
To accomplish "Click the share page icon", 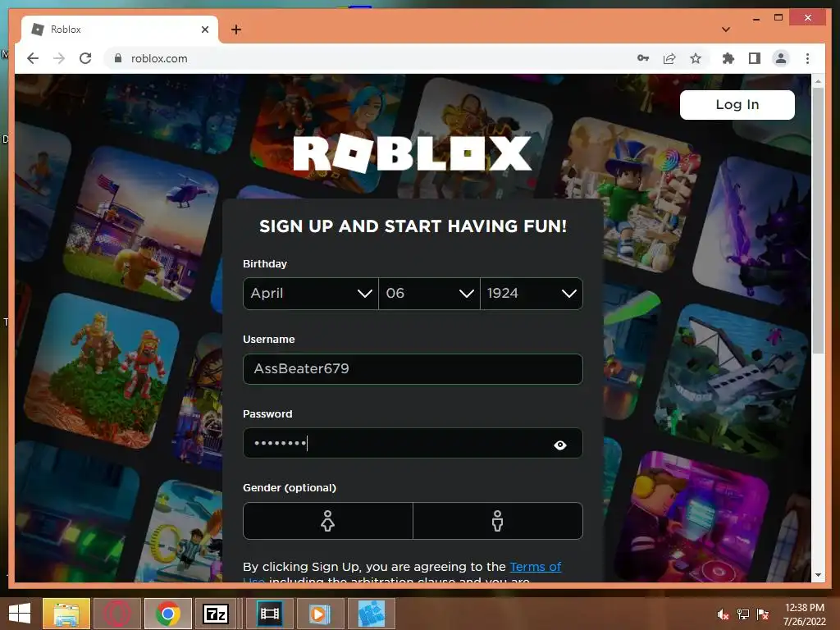I will coord(669,58).
